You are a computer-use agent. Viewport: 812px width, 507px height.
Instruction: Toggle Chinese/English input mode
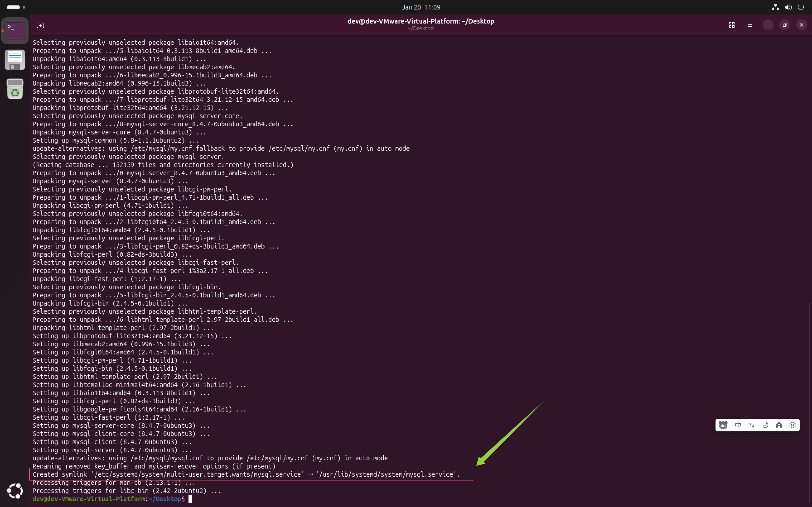738,425
